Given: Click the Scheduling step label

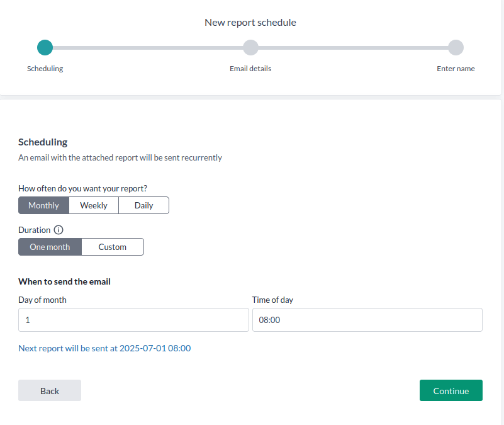Looking at the screenshot, I should [45, 69].
